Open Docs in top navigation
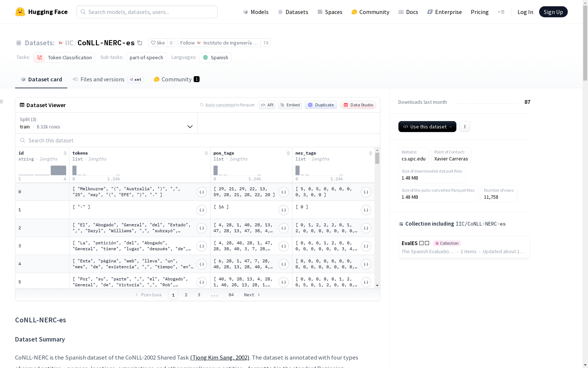Screen dimensions: 588x368 pyautogui.click(x=408, y=12)
